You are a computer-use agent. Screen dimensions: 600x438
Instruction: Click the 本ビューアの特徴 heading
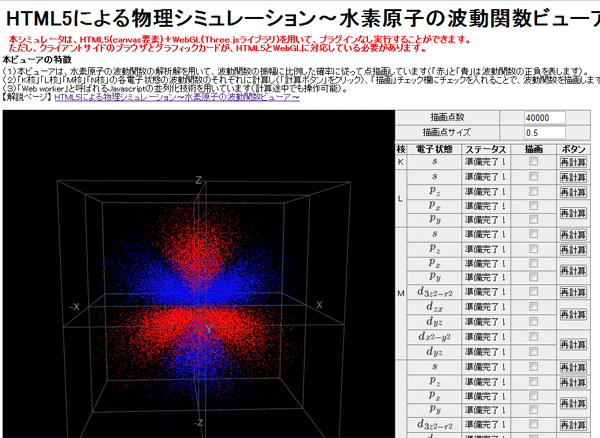tap(37, 60)
